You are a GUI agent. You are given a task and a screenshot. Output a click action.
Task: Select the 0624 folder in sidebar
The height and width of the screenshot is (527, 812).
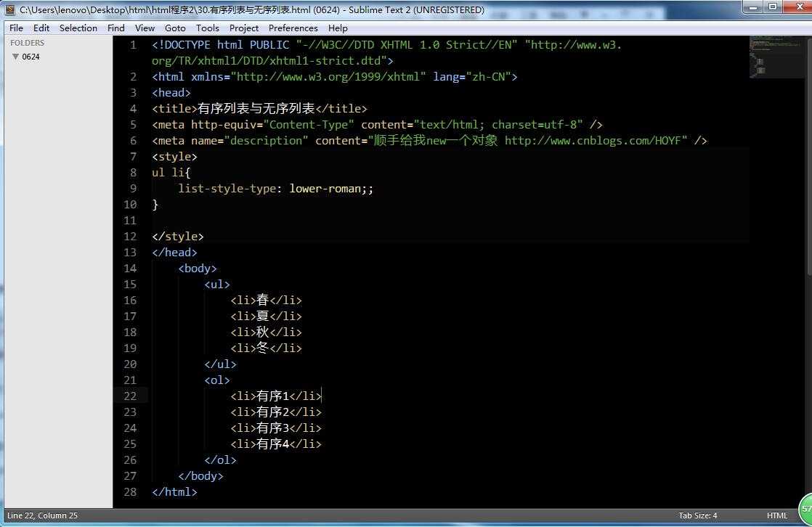(x=31, y=57)
